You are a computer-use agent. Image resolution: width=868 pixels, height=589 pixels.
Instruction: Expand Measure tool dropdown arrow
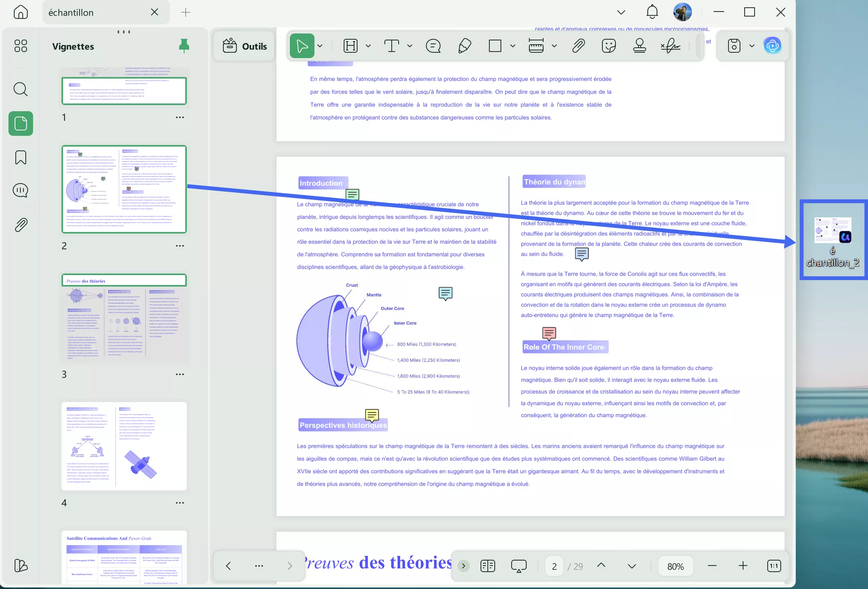point(554,46)
